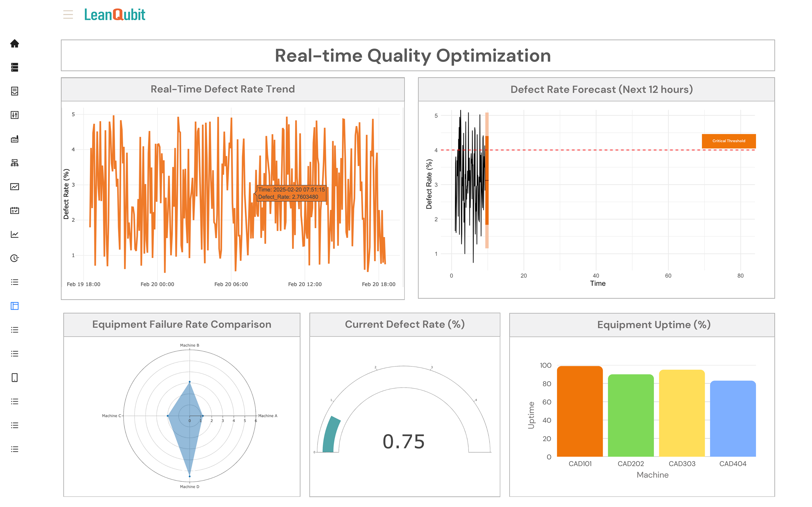
Task: Click the teal gauge arc segment
Action: (331, 434)
